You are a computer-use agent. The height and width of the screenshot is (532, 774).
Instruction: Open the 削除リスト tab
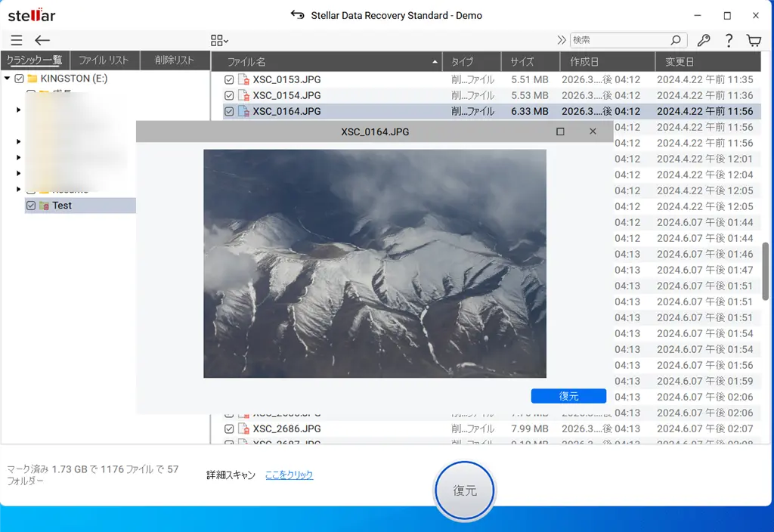[x=175, y=60]
